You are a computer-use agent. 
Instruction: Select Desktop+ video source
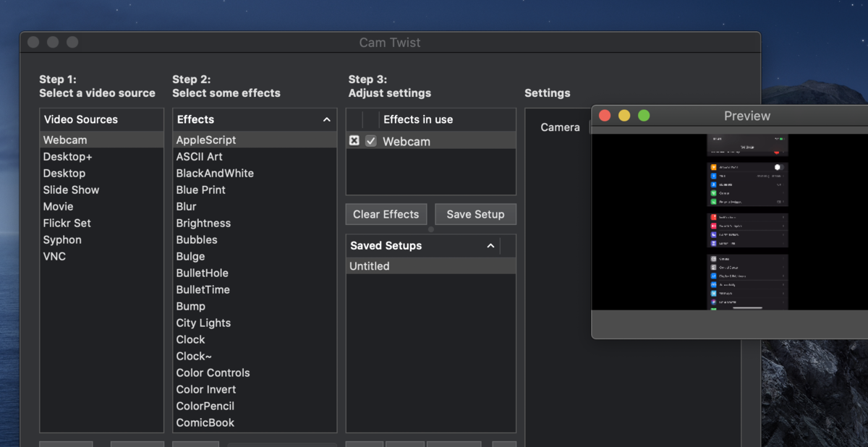102,156
